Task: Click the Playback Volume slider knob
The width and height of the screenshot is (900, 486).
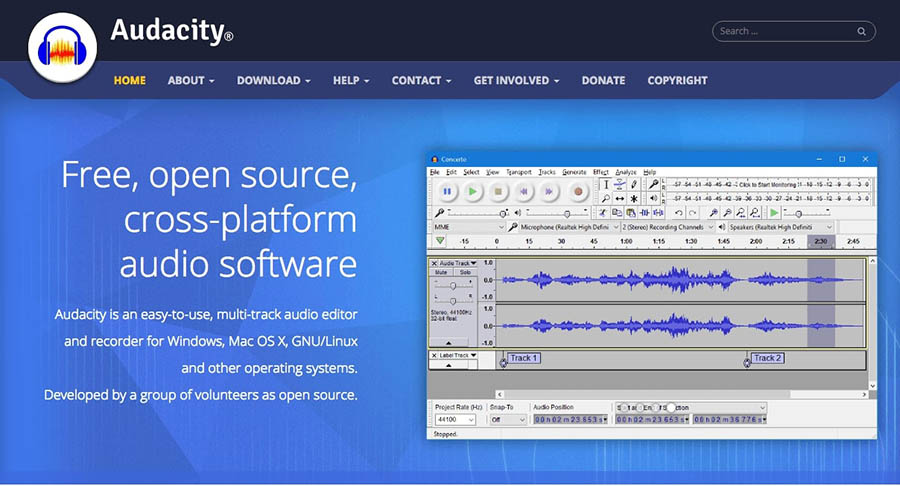Action: (x=567, y=213)
